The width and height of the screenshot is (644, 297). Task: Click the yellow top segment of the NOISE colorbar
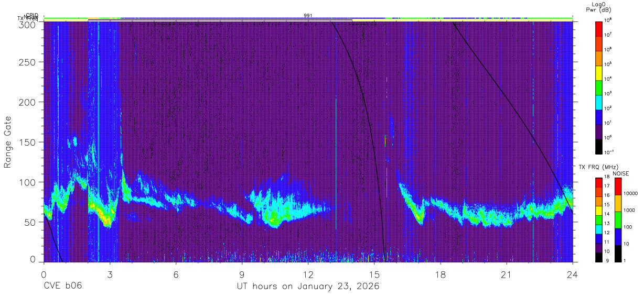point(618,203)
